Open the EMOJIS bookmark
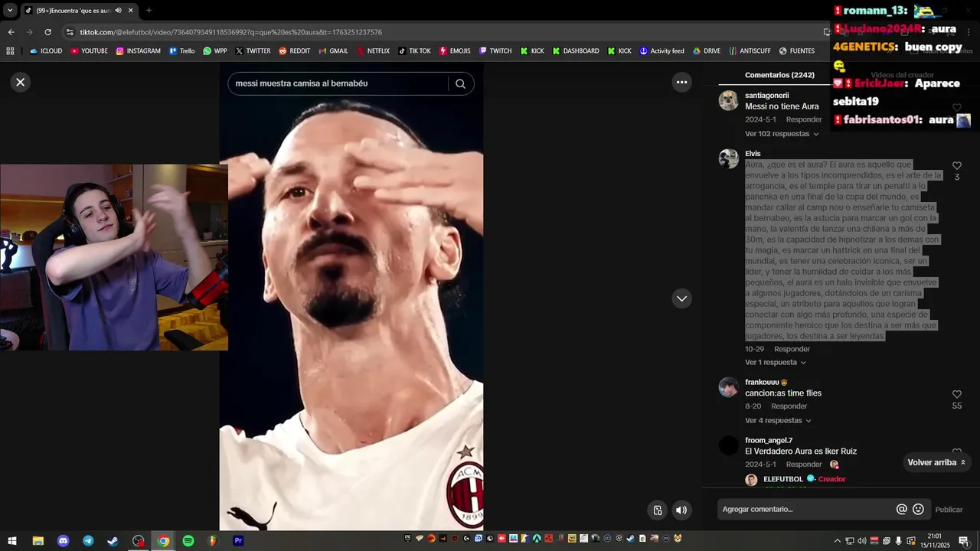The height and width of the screenshot is (551, 980). tap(455, 51)
